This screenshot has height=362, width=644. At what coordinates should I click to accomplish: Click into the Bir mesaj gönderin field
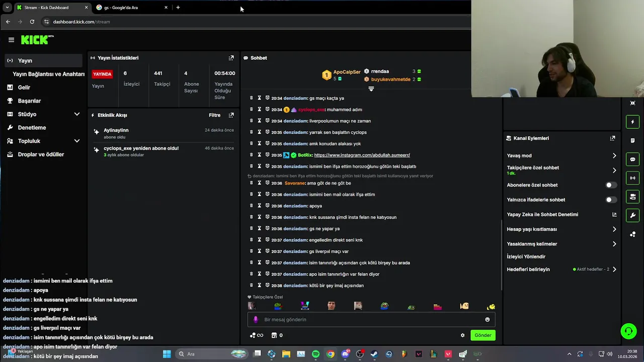click(x=371, y=319)
